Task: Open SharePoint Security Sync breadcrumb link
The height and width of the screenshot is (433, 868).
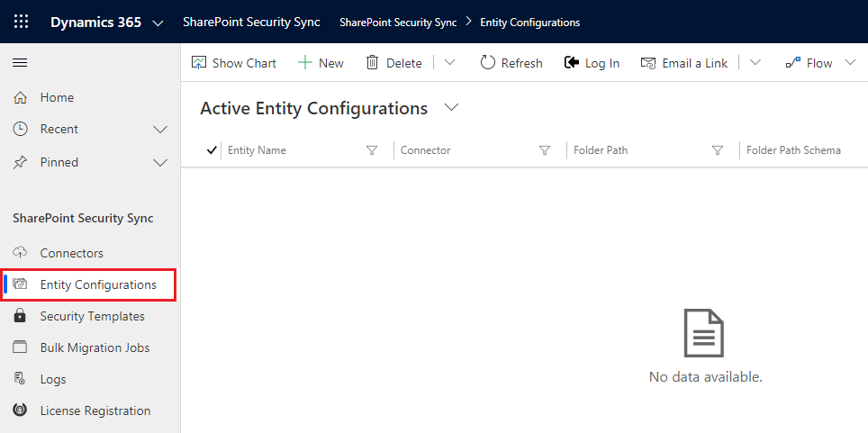Action: coord(398,23)
